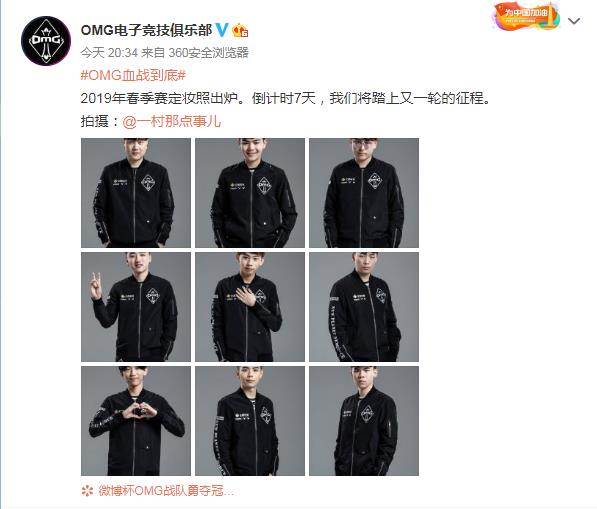Image resolution: width=597 pixels, height=509 pixels.
Task: Open the 微博杯OMG战队勇夺冠 topic link
Action: [x=165, y=491]
